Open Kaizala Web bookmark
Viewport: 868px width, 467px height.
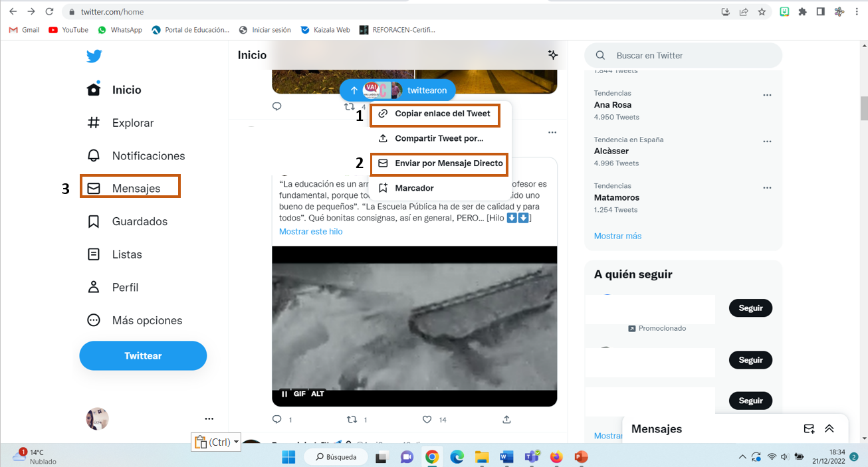pyautogui.click(x=325, y=30)
